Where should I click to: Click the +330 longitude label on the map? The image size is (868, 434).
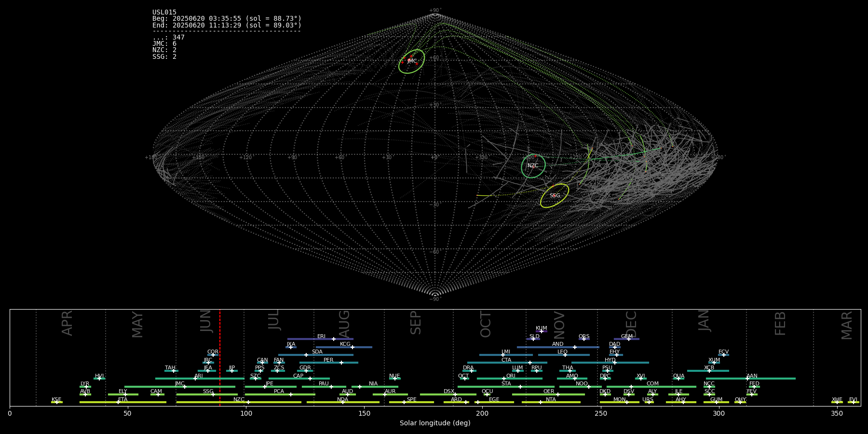coord(481,158)
